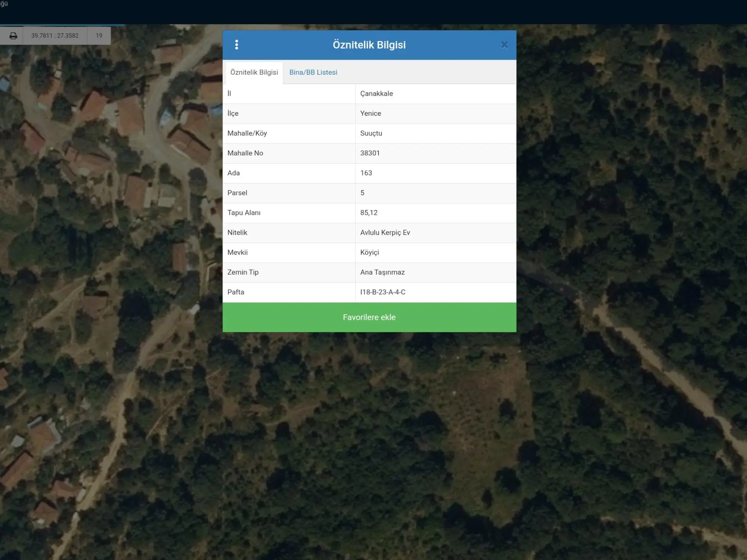
Task: Click the dialog title Öznitelik Bilgisi
Action: pyautogui.click(x=369, y=45)
